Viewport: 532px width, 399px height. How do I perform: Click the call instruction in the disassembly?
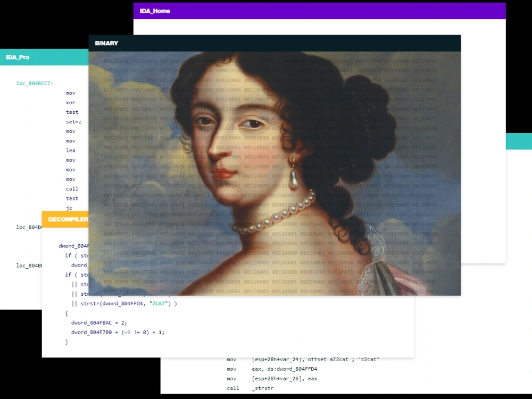[x=71, y=189]
